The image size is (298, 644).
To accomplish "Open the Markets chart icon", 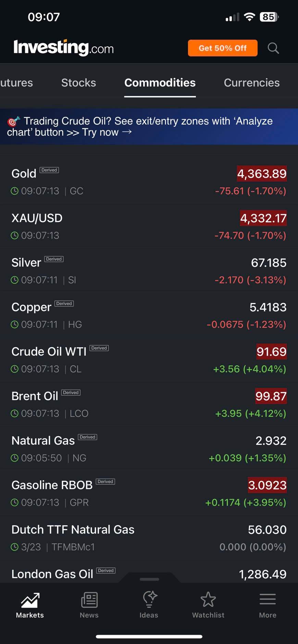I will [x=30, y=600].
